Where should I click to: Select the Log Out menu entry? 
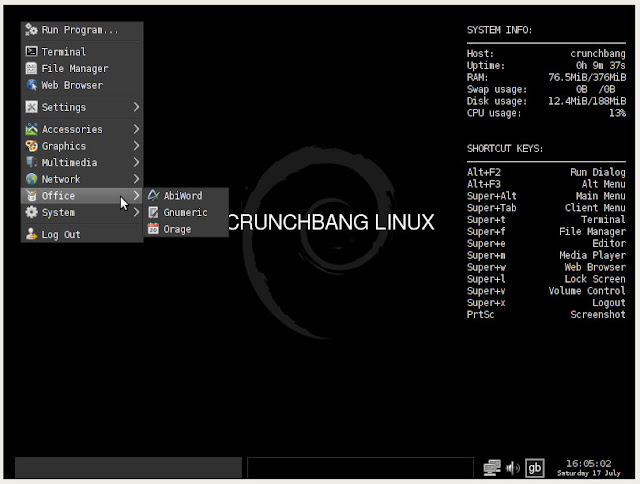point(82,234)
